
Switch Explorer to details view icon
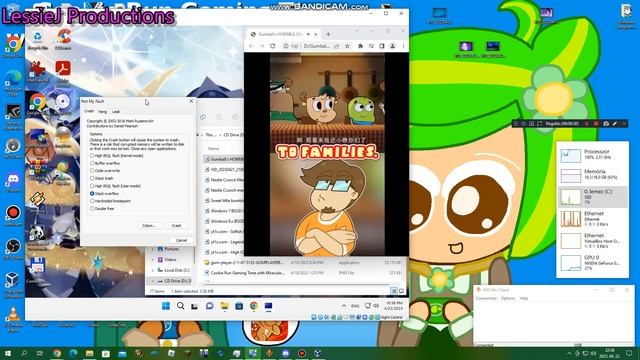[393, 291]
